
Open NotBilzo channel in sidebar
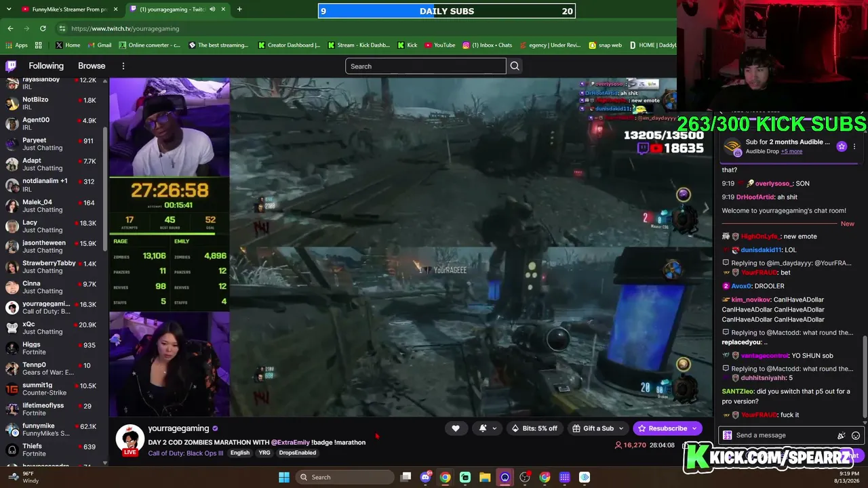[53, 103]
